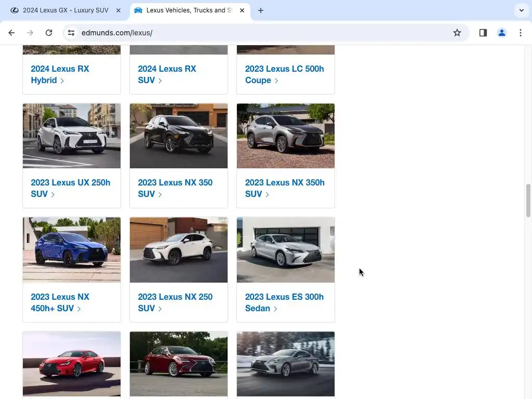
Task: Click chevron beside 2024 RX SUV title
Action: (x=160, y=81)
